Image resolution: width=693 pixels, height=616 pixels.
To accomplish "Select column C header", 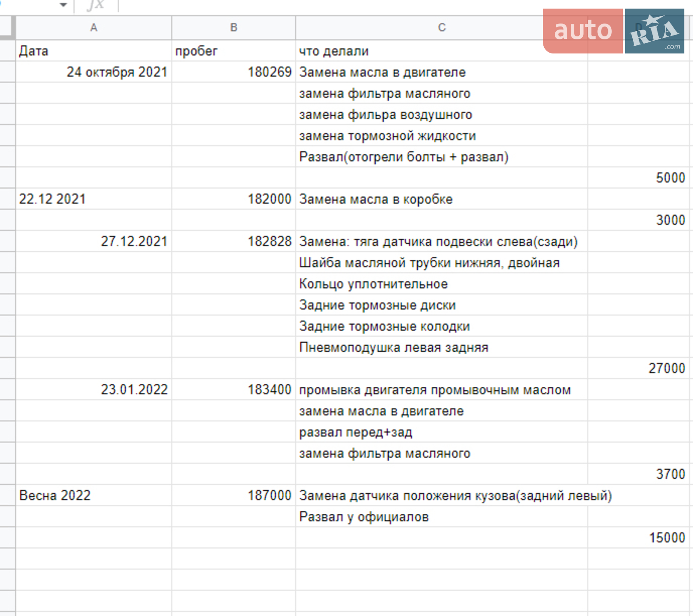I will (442, 28).
